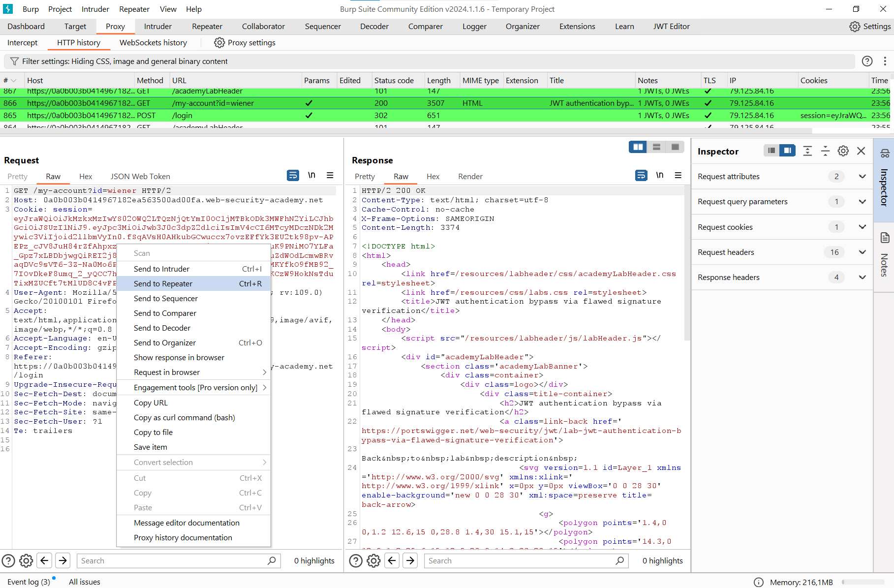The image size is (894, 588).
Task: Go to the previous Request search match
Action: pyautogui.click(x=44, y=560)
